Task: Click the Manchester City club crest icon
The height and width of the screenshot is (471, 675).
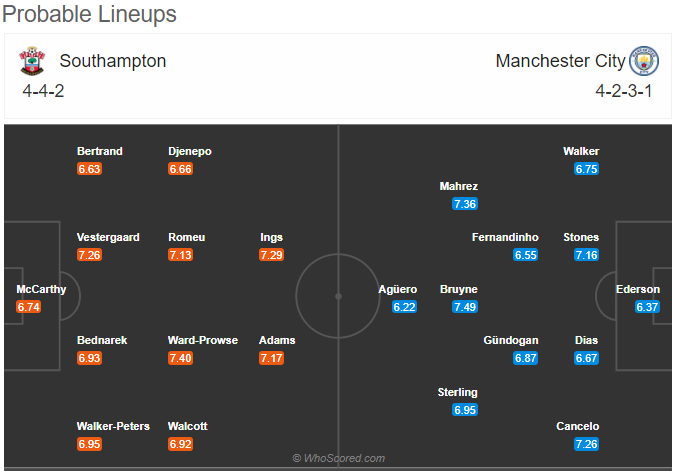Action: (x=644, y=61)
